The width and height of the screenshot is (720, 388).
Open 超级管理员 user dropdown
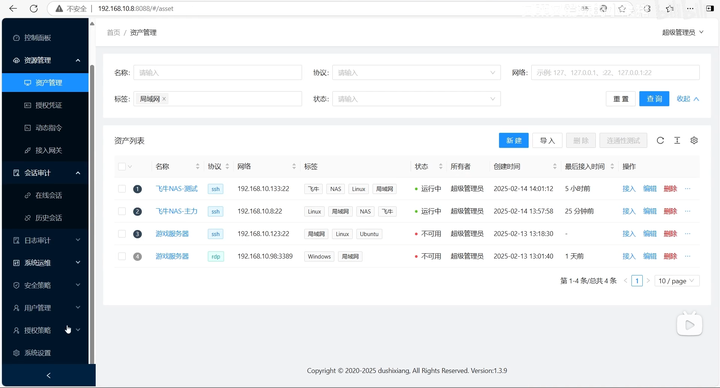[x=682, y=32]
